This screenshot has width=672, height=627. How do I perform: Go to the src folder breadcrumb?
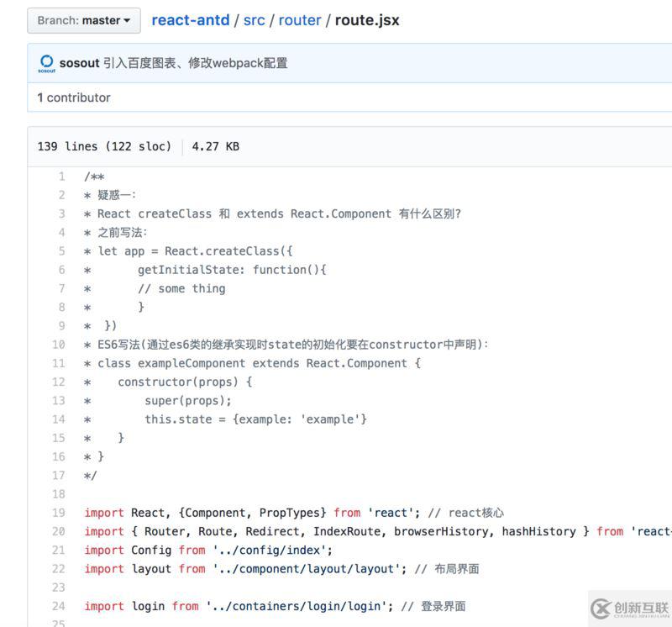pos(255,20)
